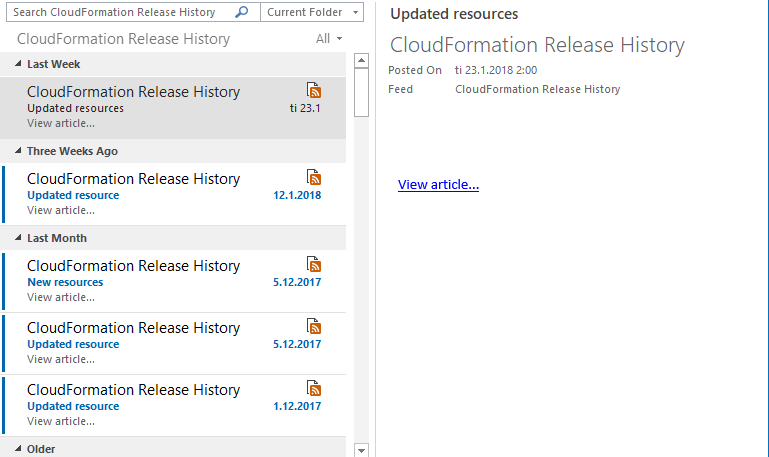Screen dimensions: 769x457
Task: Select the Updated resources item dated ti 23.1
Action: (x=173, y=107)
